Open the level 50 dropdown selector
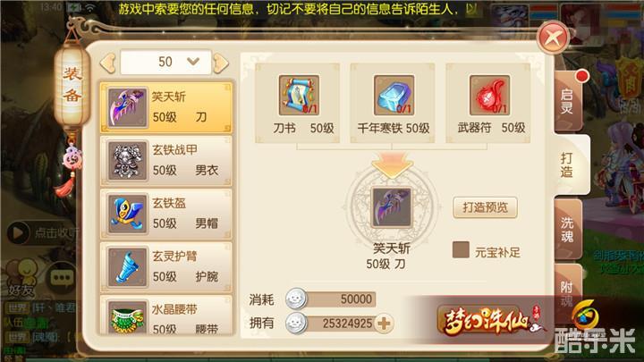 click(166, 62)
